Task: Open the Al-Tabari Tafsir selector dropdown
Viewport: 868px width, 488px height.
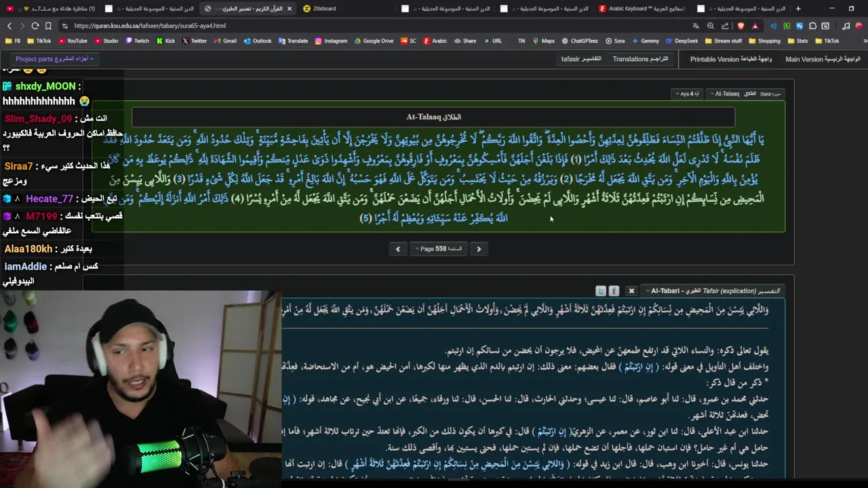Action: [x=713, y=291]
